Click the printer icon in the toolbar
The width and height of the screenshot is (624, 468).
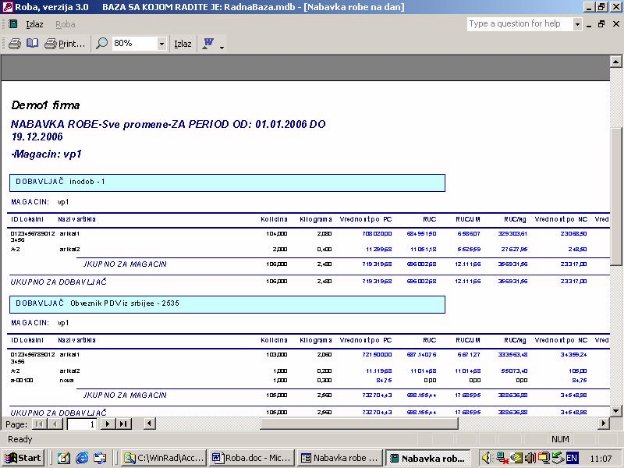point(15,44)
